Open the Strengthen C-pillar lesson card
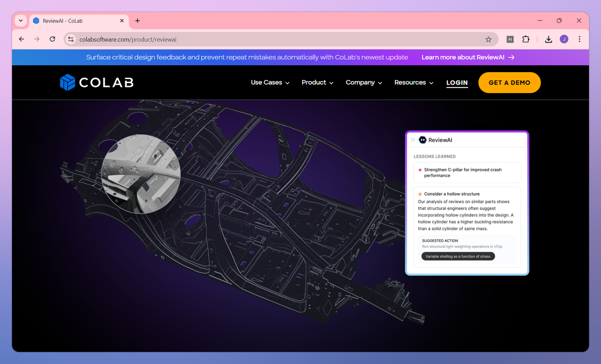601x364 pixels. [x=467, y=173]
